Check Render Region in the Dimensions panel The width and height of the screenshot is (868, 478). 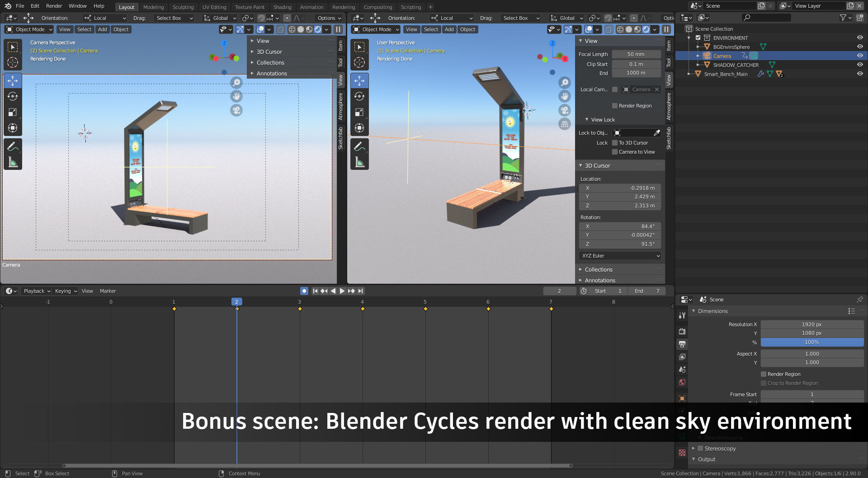(764, 374)
